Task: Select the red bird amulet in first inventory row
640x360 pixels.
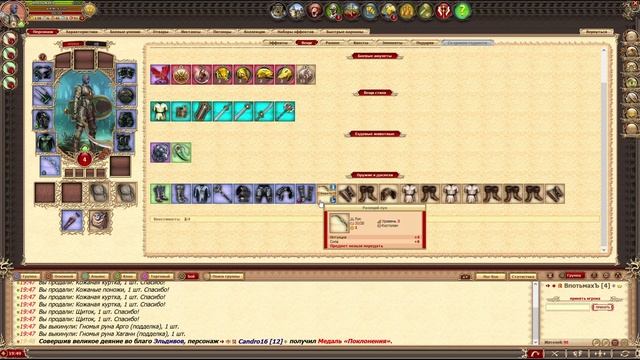Action: coord(160,75)
